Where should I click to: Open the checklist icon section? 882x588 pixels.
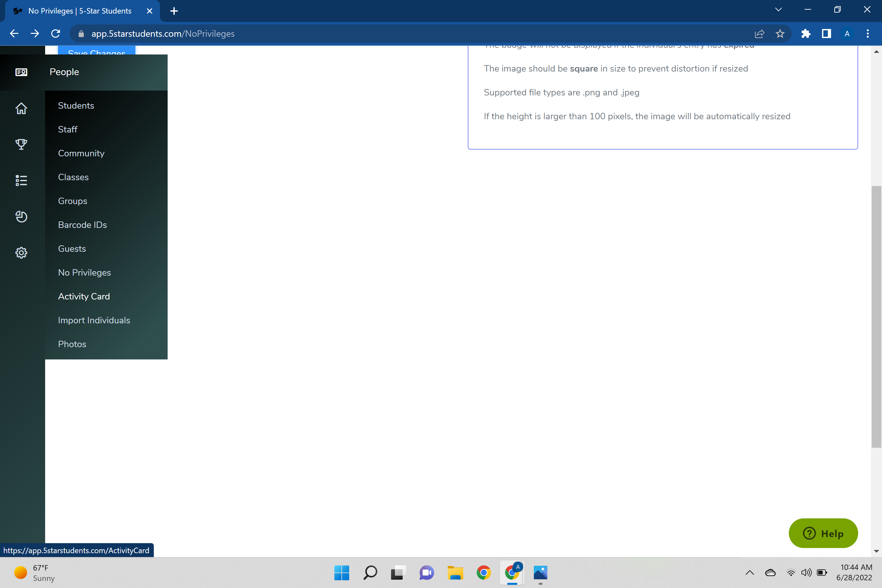21,181
